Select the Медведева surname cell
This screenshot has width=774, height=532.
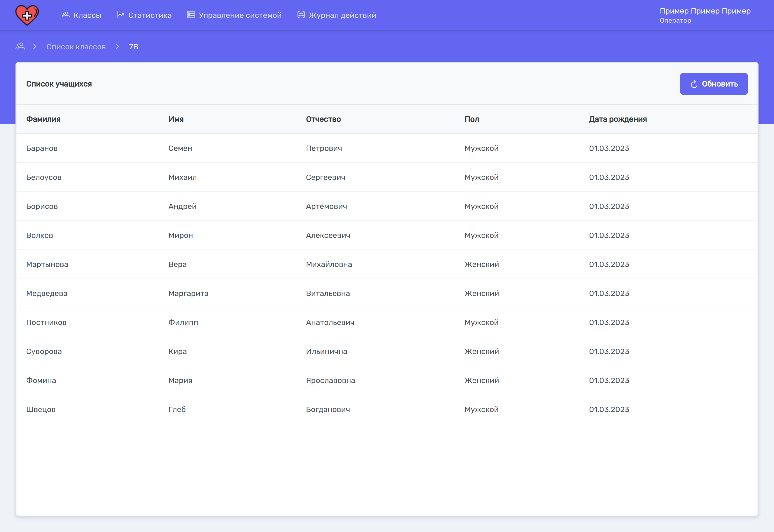[x=47, y=293]
